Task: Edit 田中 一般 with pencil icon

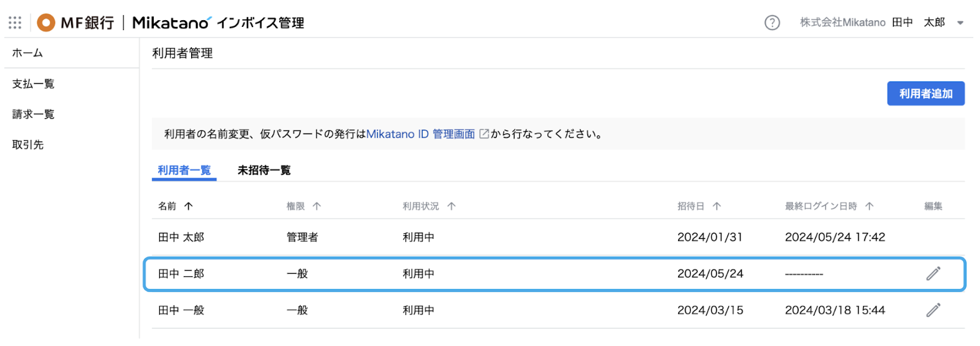Action: point(933,310)
